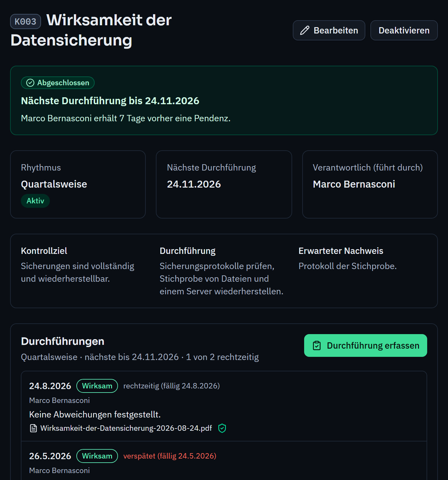Click the Rhythmus label
Image resolution: width=448 pixels, height=480 pixels.
click(x=41, y=167)
